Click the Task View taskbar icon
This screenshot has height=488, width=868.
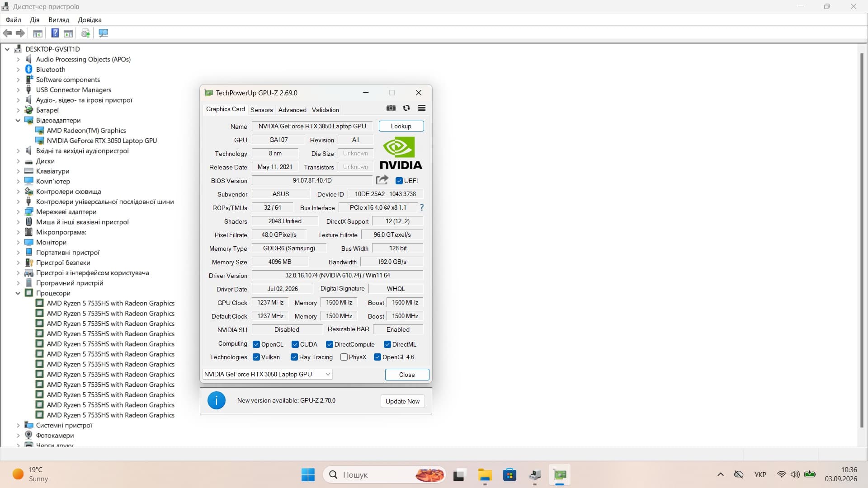(x=459, y=475)
